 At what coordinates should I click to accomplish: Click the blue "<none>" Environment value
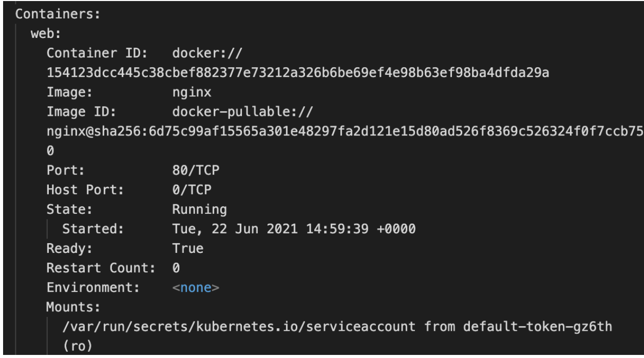click(196, 288)
